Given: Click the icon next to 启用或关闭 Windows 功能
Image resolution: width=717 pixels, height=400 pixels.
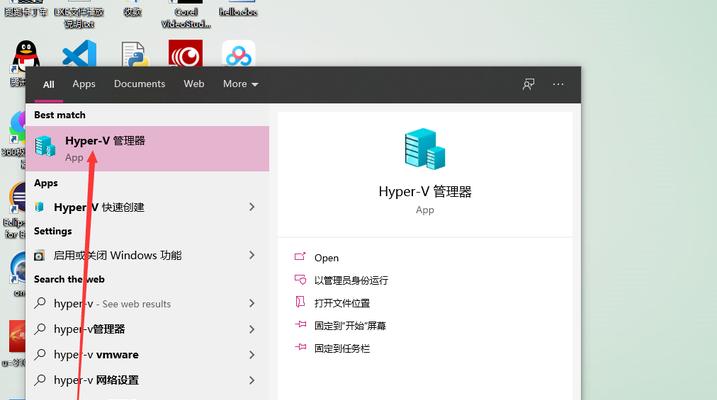Looking at the screenshot, I should click(x=39, y=256).
